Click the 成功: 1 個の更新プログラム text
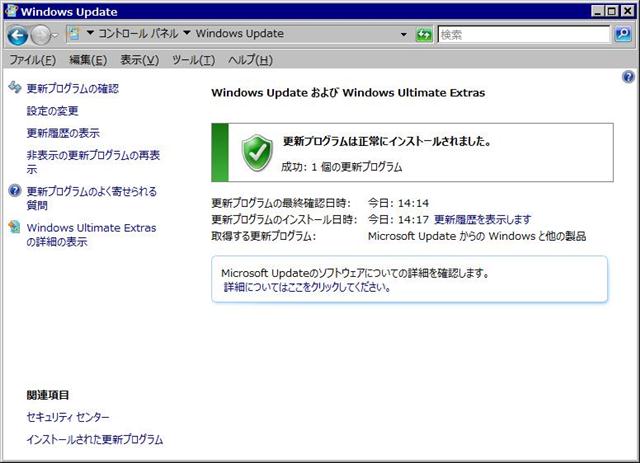The height and width of the screenshot is (463, 640). pos(342,167)
